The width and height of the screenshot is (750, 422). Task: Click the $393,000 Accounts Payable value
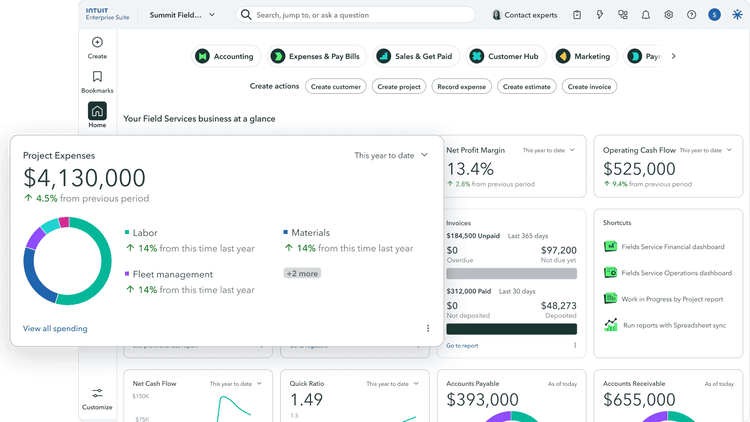[x=482, y=400]
